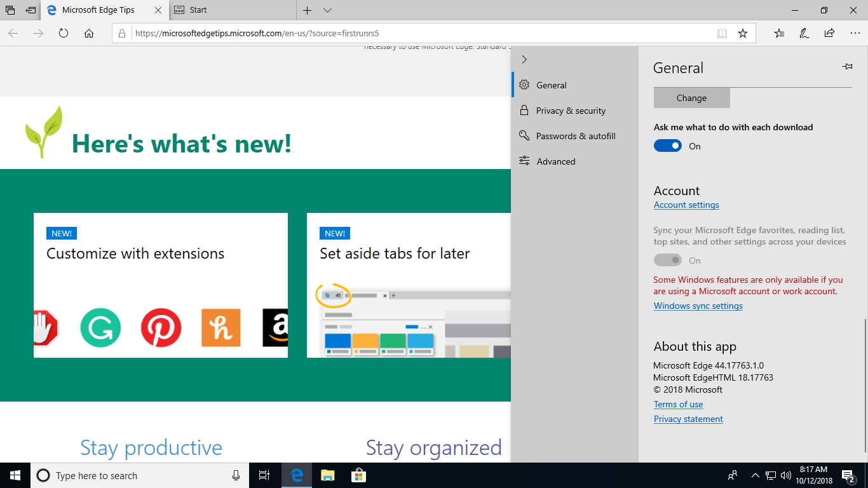Go forward with the arrow button
The image size is (868, 488).
point(38,33)
